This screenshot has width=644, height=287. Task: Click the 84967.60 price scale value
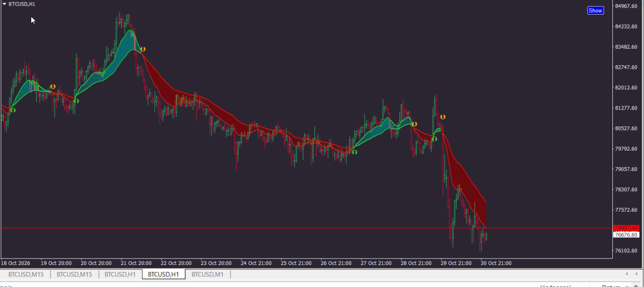626,6
